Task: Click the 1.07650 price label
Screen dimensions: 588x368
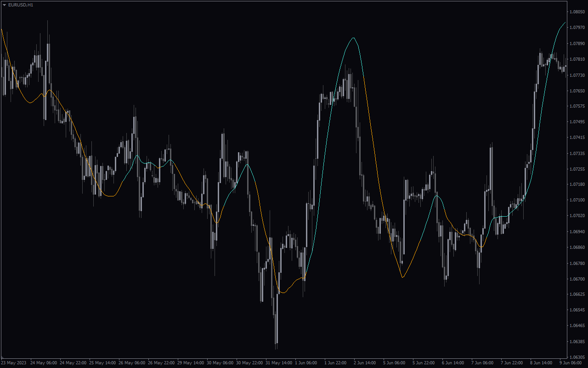Action: pos(577,91)
